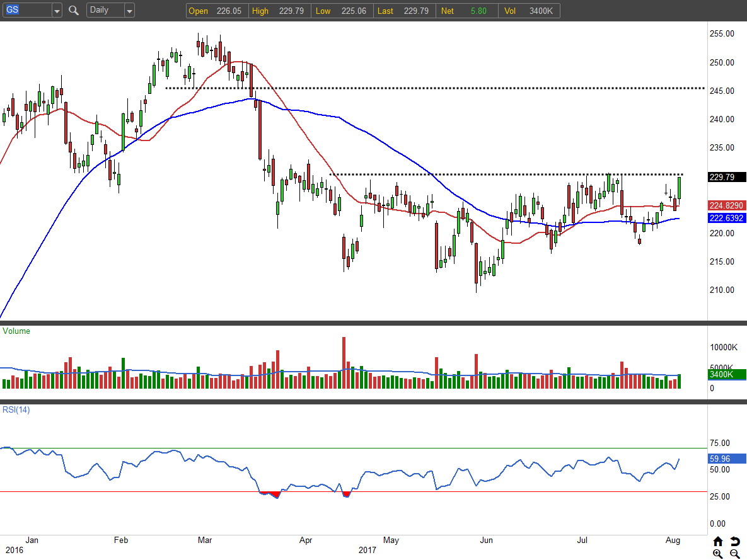Click the red moving average price label 224.8290

tap(726, 205)
